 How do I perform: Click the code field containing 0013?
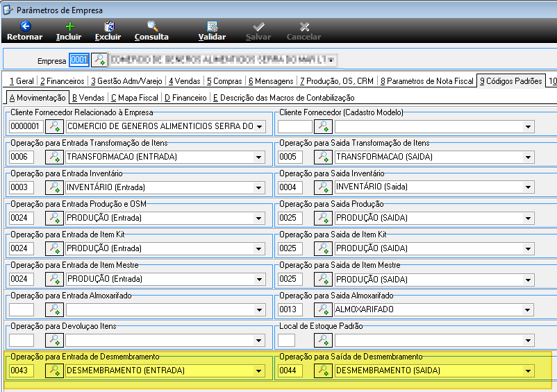coord(290,309)
